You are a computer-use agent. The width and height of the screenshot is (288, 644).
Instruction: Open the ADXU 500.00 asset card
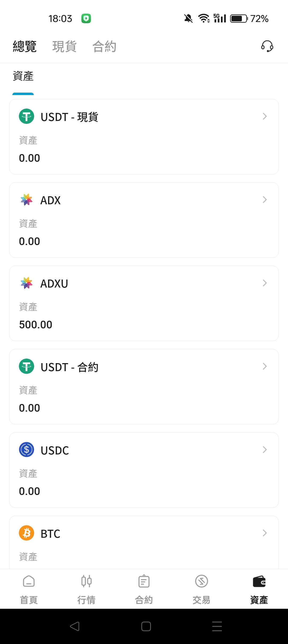point(144,303)
